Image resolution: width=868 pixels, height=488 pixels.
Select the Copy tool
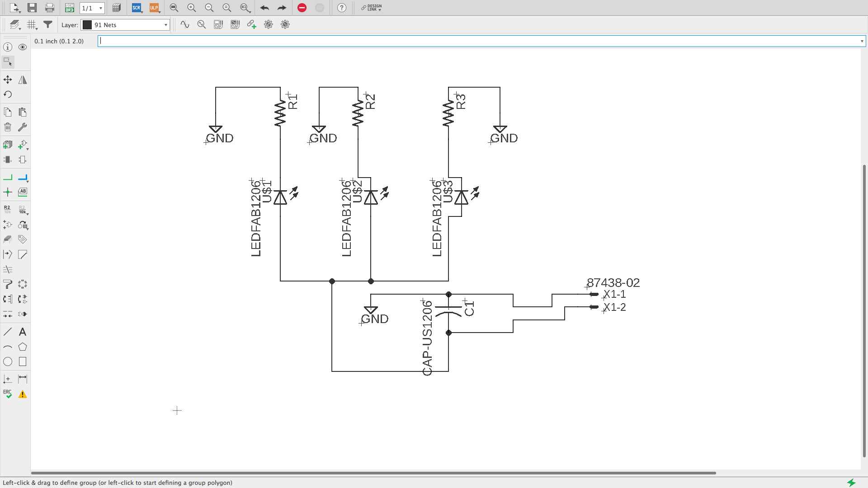pos(8,112)
